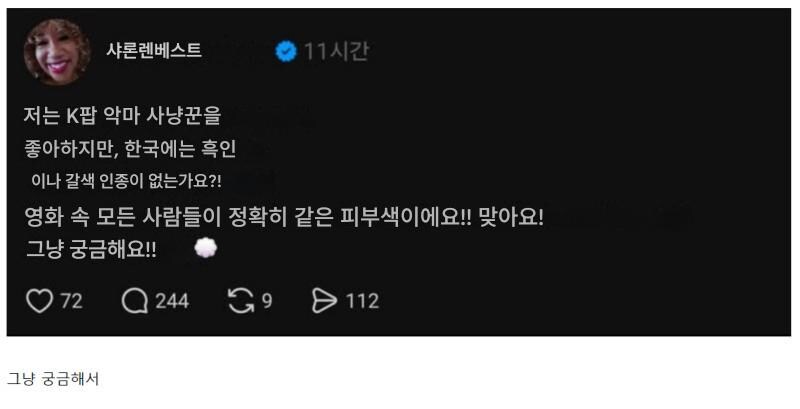Select the line 이나 갈색 인종이 없는가요?!
The image size is (800, 409).
[x=127, y=181]
